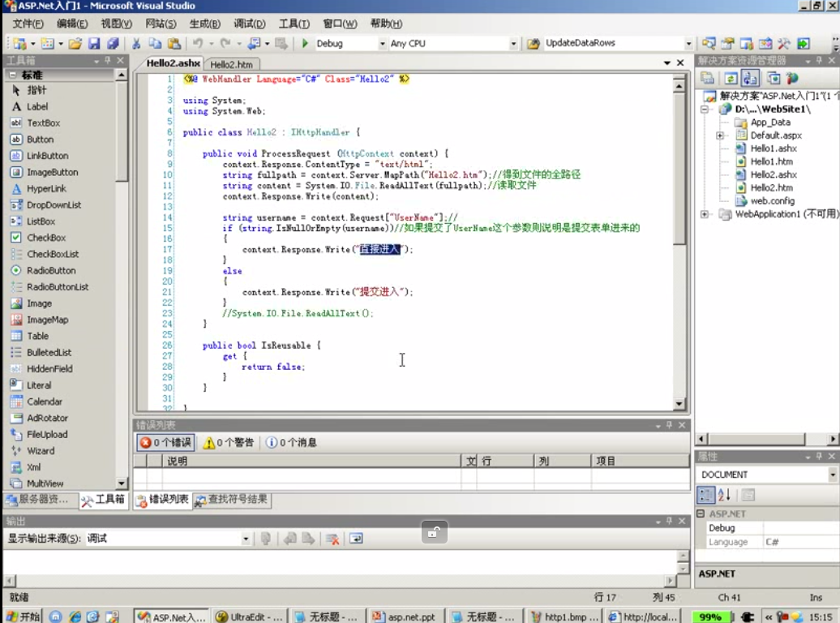The image size is (840, 623).
Task: Select the CheckBox control in toolbox
Action: point(46,238)
